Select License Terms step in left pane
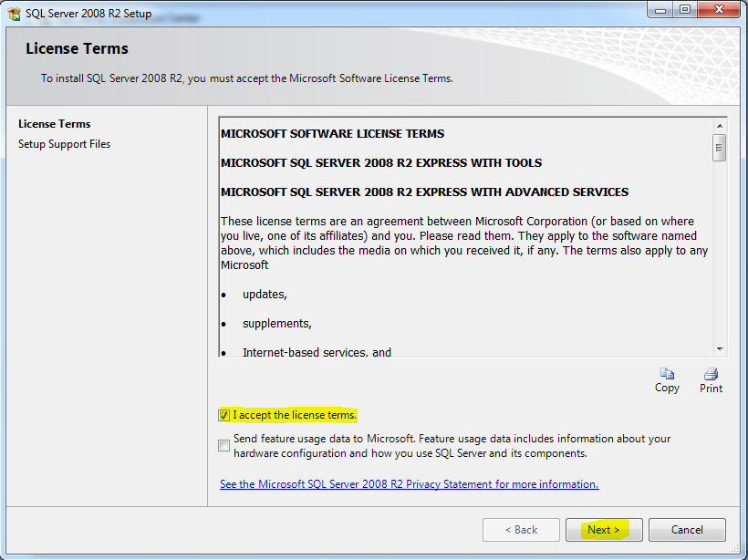748x560 pixels. tap(55, 124)
